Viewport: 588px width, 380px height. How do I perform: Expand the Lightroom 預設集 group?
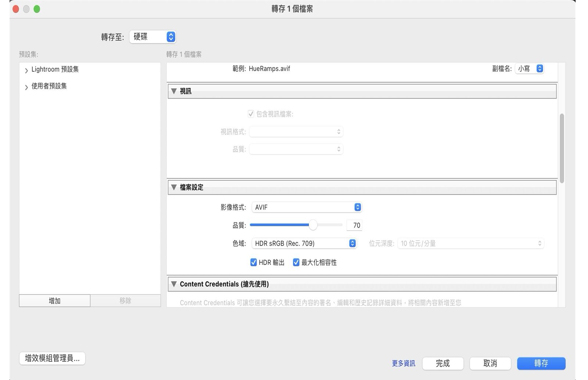(x=26, y=70)
